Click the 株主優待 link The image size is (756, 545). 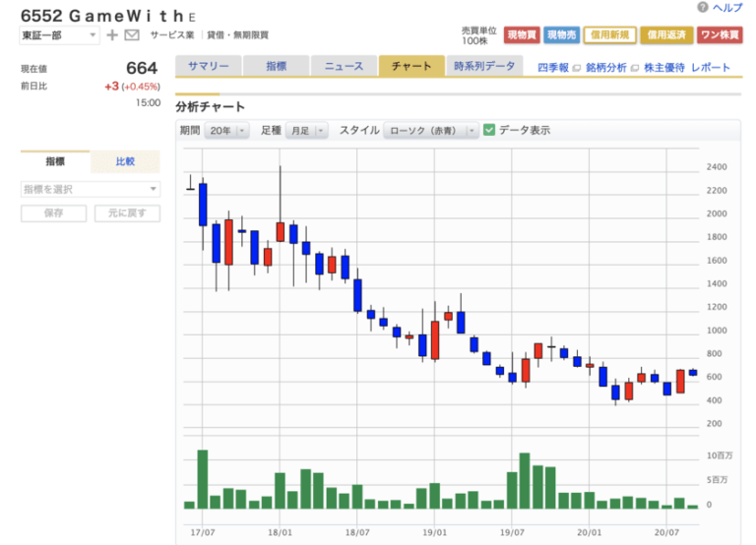(663, 68)
